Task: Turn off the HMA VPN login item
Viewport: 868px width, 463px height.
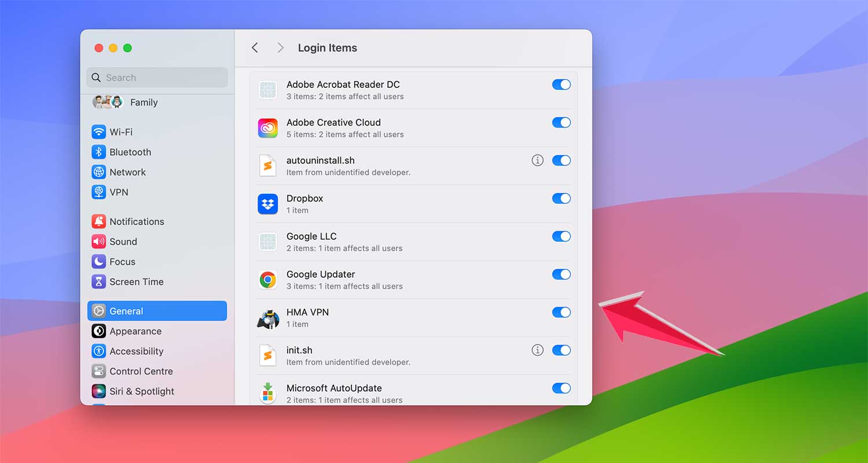Action: [x=561, y=313]
